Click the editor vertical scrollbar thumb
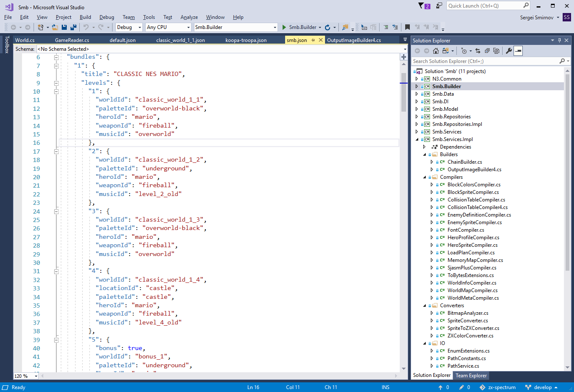This screenshot has width=574, height=392. click(x=404, y=92)
